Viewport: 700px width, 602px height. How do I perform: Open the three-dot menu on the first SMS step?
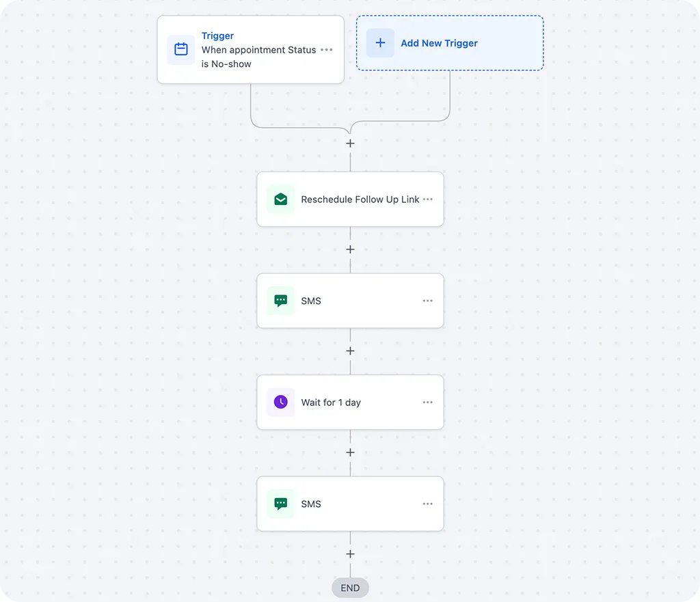(428, 301)
